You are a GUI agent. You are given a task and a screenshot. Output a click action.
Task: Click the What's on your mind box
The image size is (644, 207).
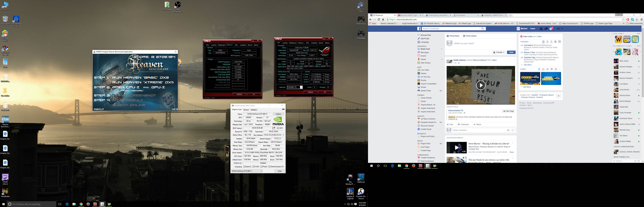click(484, 44)
